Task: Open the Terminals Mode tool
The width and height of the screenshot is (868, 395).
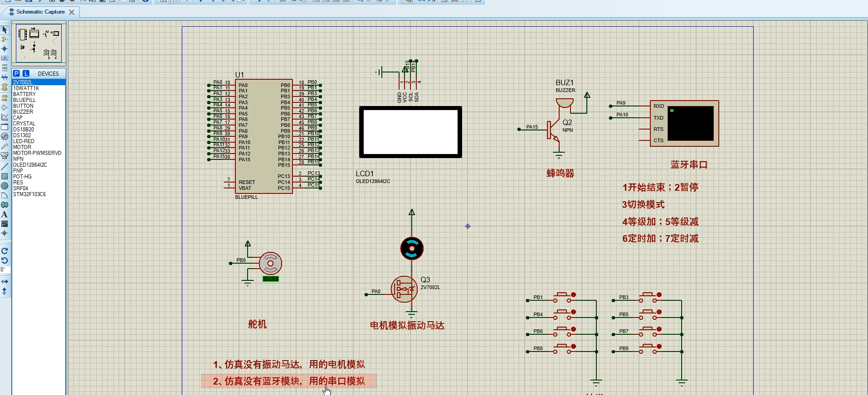Action: pos(5,98)
